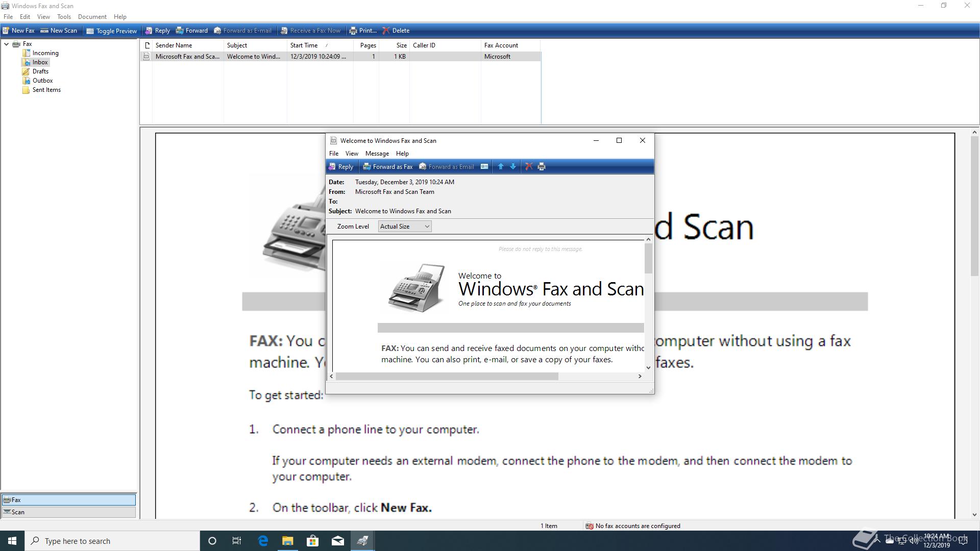Select the Drafts folder
The height and width of the screenshot is (551, 980).
pos(40,71)
